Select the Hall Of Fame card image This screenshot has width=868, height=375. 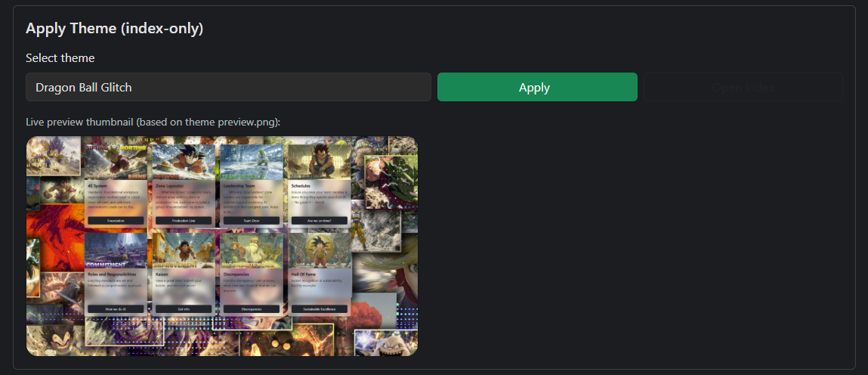[x=320, y=250]
